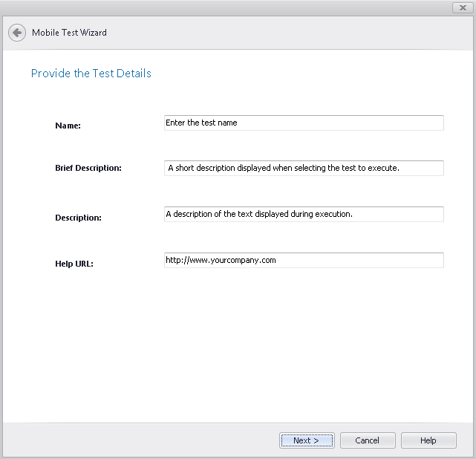This screenshot has height=459, width=476.
Task: Cancel the wizard with Cancel button
Action: point(367,440)
